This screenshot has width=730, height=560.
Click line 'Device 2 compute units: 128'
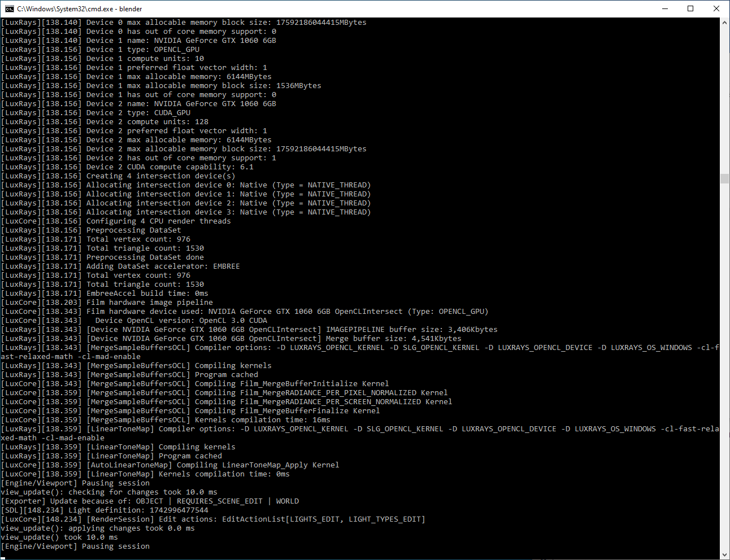105,122
